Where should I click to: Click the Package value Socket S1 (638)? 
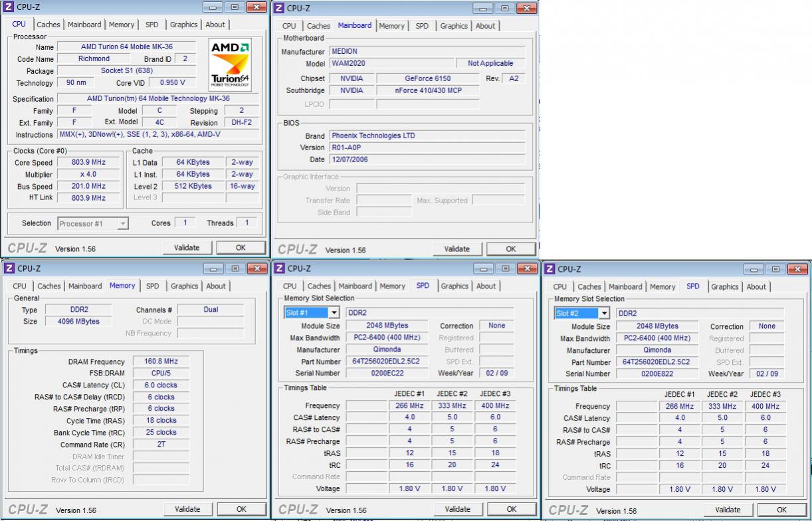[x=126, y=71]
